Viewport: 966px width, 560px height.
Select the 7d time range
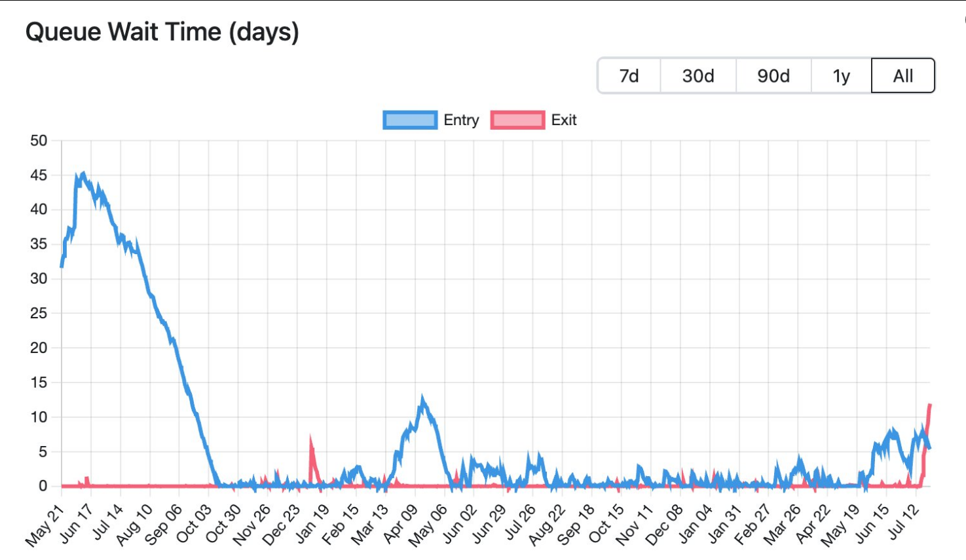click(629, 76)
